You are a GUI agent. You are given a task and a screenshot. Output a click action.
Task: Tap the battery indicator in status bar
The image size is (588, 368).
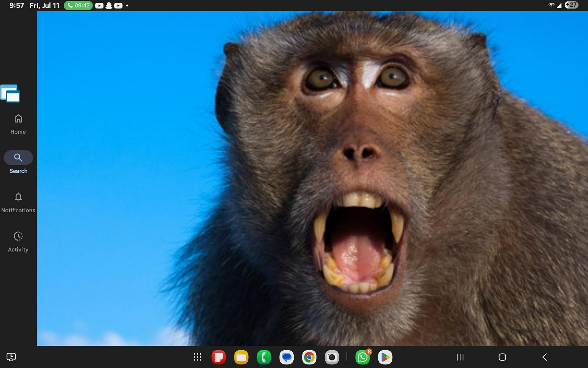(x=572, y=5)
